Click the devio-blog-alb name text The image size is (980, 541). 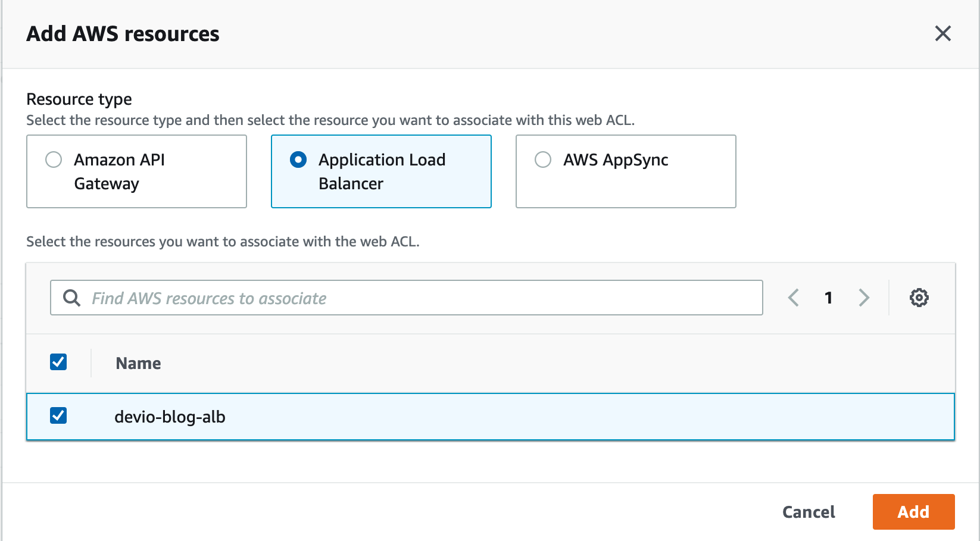click(x=171, y=417)
